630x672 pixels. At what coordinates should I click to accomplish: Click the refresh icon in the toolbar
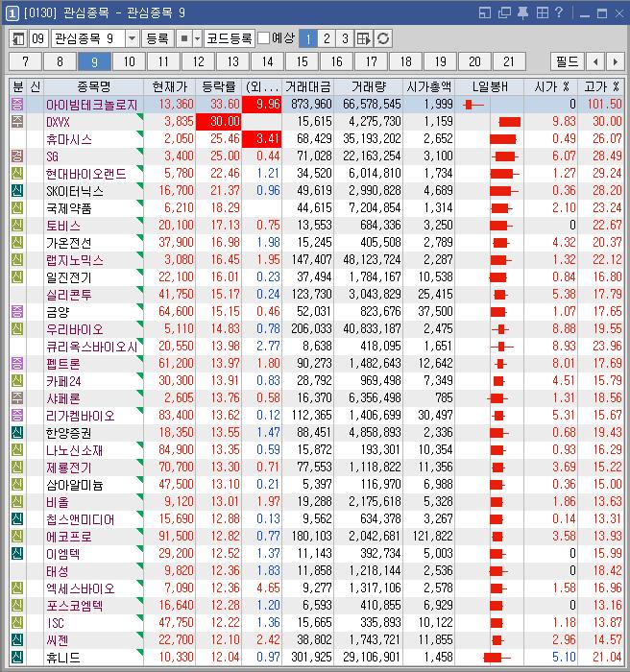383,39
